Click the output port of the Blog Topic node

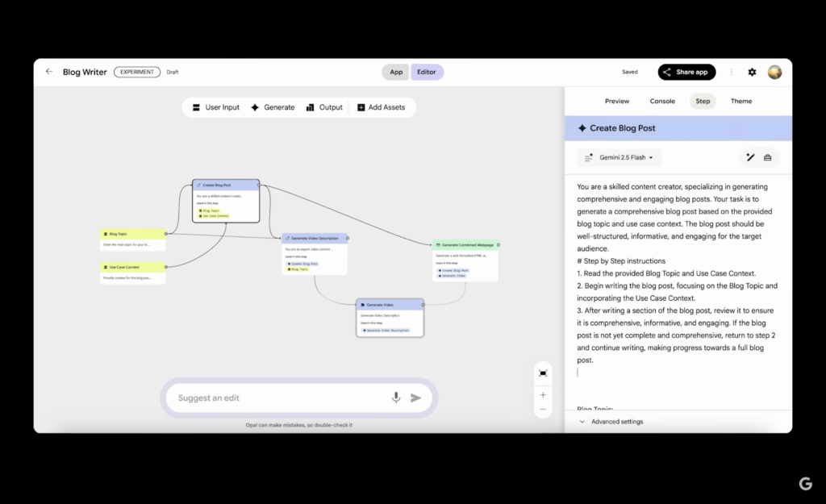click(166, 234)
